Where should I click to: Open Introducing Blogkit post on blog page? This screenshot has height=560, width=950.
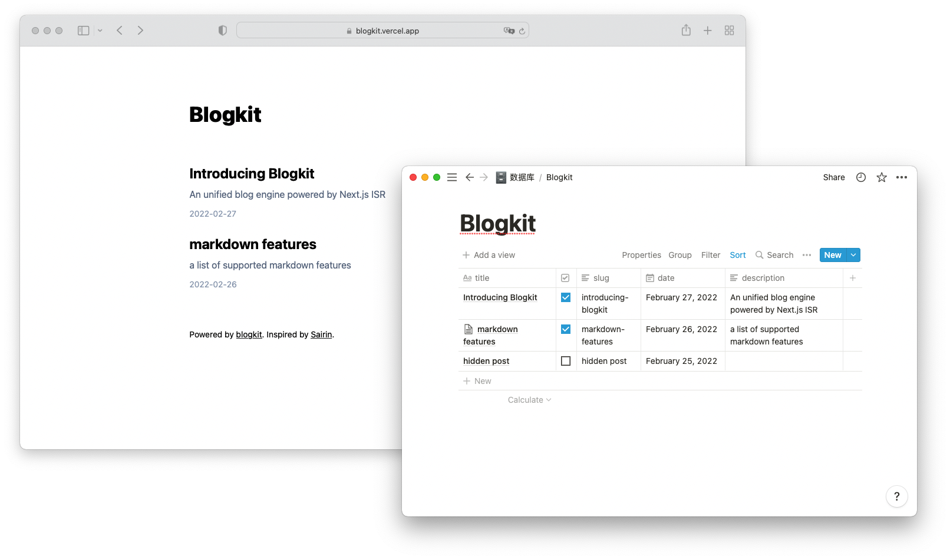tap(252, 174)
